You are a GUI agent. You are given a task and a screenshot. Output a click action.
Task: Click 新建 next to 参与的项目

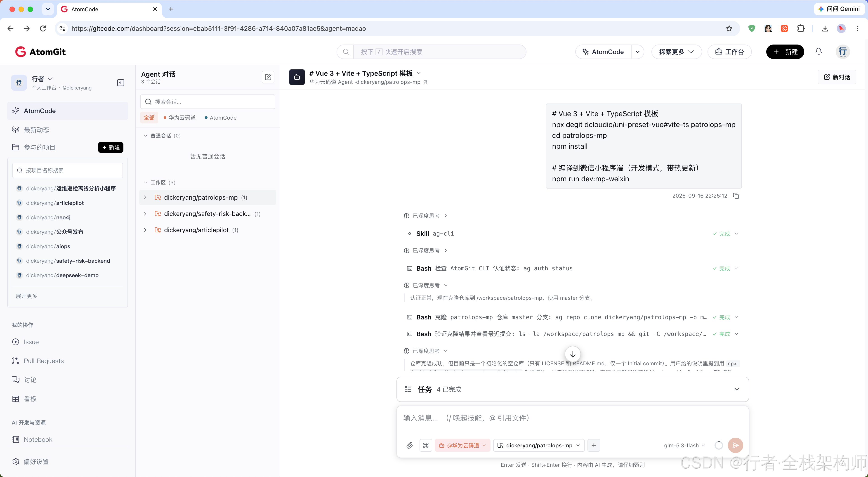tap(111, 147)
